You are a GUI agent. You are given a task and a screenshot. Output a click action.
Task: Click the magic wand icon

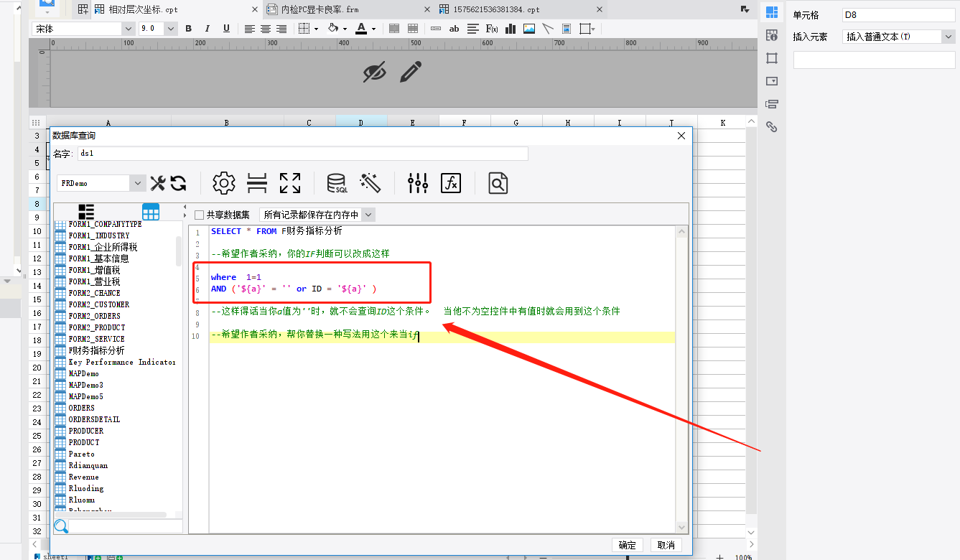(371, 183)
